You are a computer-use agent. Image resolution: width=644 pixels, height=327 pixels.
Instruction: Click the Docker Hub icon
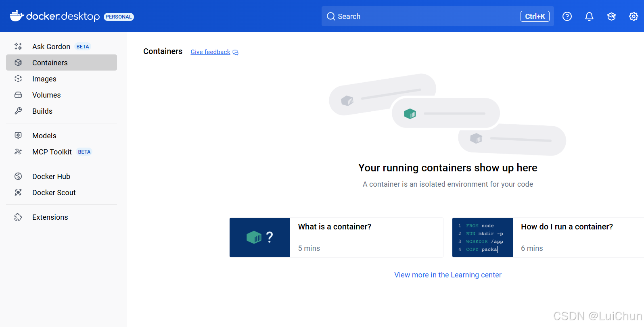[18, 176]
